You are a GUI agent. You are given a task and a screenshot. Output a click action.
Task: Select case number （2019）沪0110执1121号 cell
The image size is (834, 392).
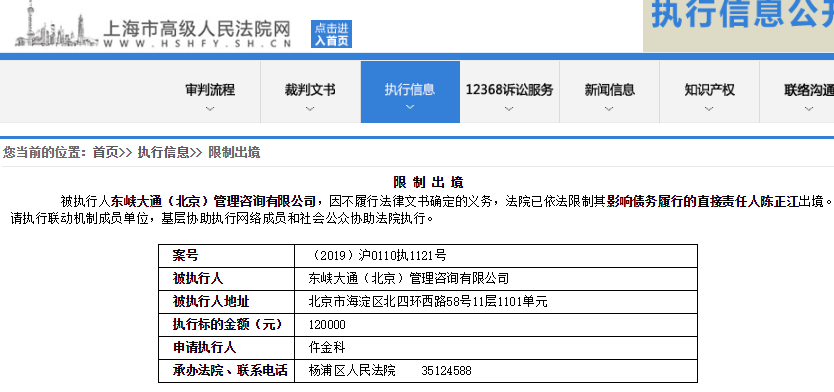[x=496, y=256]
